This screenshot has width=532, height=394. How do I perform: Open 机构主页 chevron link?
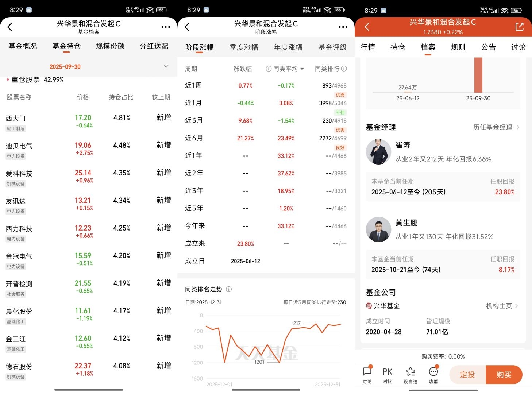pos(502,306)
